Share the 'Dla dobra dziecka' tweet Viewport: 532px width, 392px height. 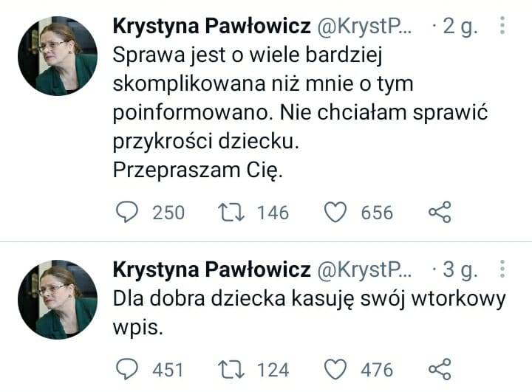[439, 368]
